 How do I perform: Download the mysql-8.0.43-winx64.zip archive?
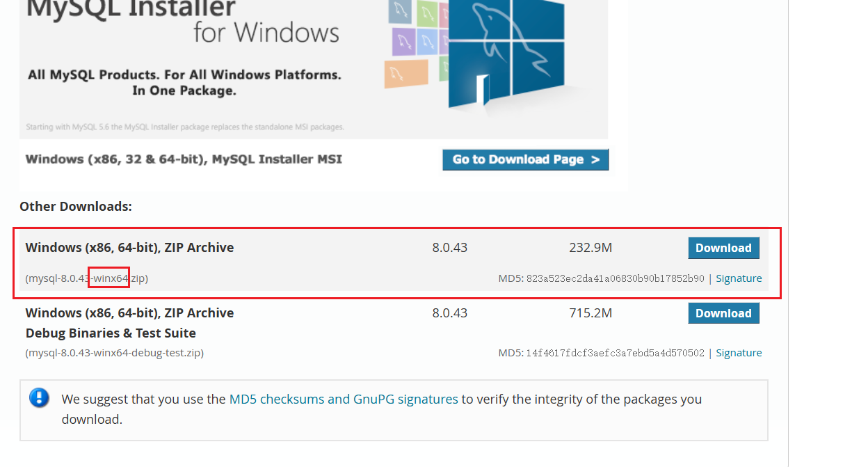pos(723,248)
